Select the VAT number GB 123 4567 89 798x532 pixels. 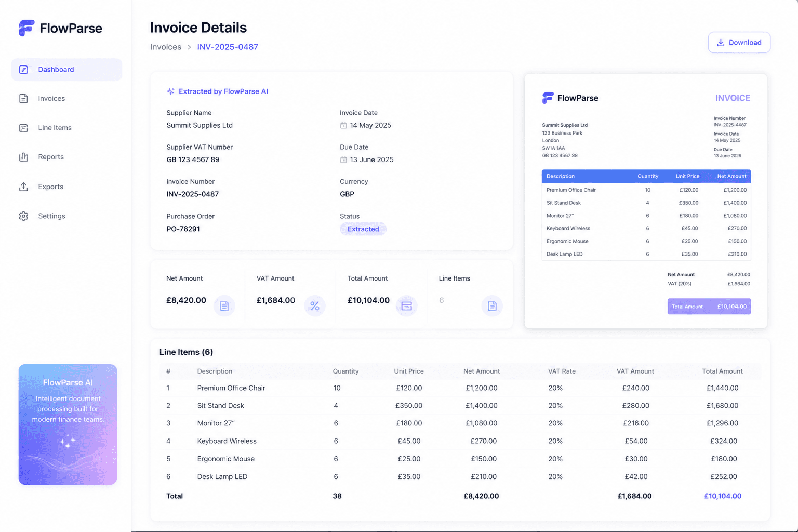pos(193,159)
